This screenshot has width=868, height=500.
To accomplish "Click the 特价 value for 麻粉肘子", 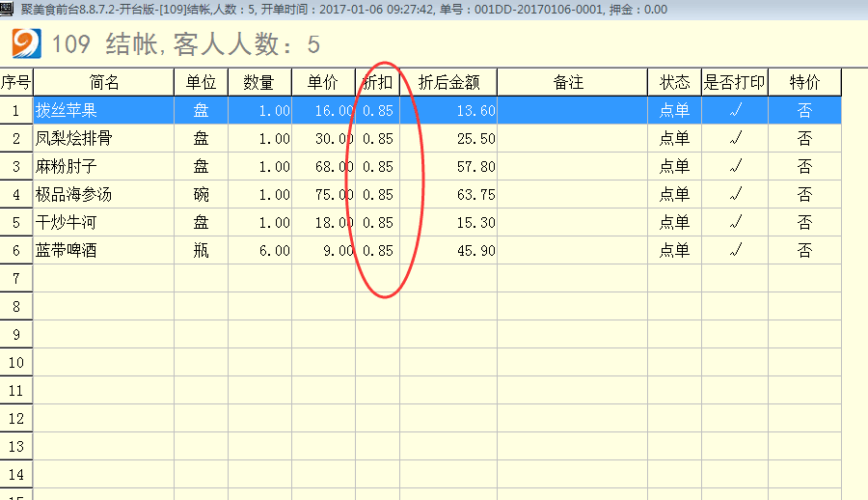I will point(804,166).
